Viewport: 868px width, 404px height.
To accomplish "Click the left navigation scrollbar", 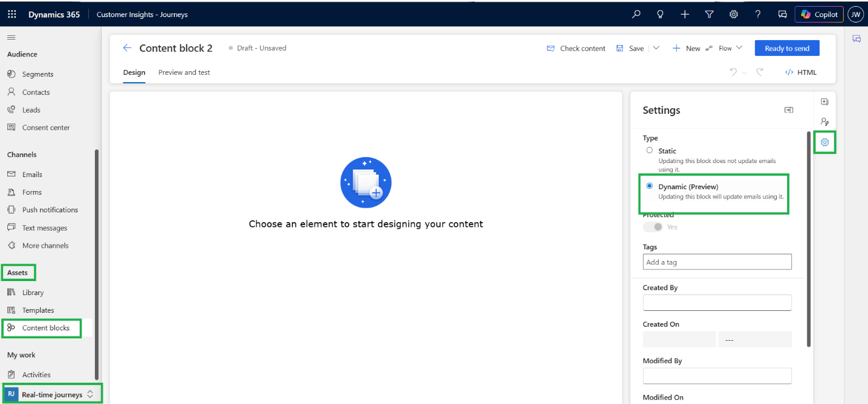I will [x=97, y=265].
